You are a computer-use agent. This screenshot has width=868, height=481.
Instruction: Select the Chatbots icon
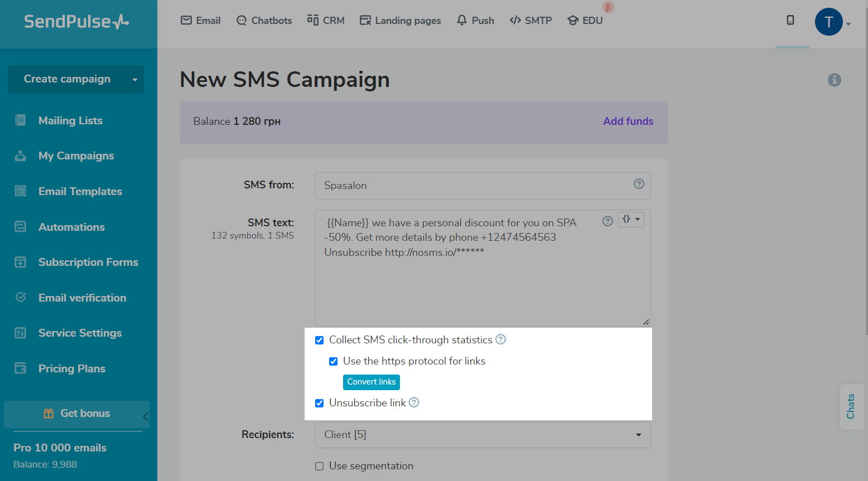[x=242, y=20]
